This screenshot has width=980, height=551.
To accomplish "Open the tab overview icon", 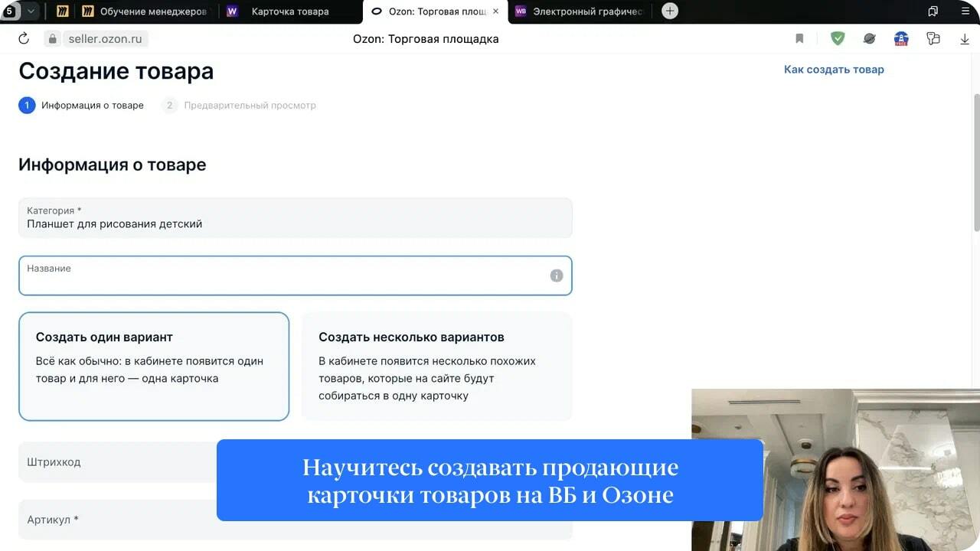I will [x=933, y=11].
